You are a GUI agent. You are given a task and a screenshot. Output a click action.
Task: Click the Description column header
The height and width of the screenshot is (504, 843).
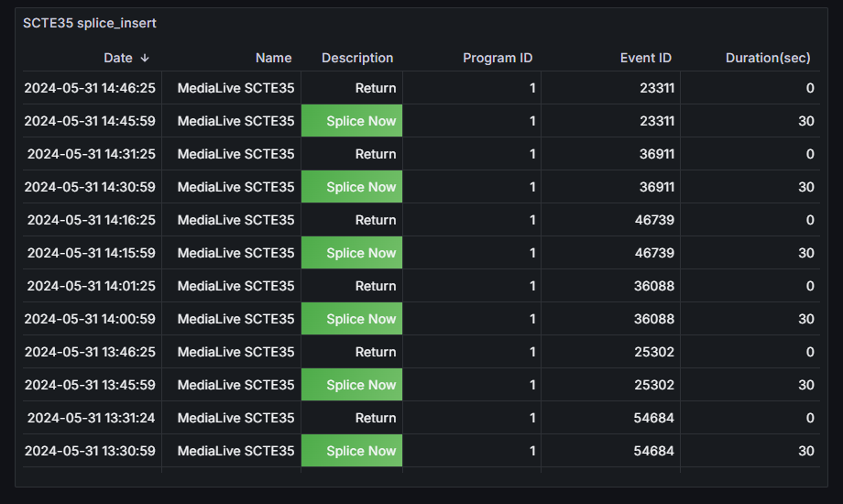point(357,58)
